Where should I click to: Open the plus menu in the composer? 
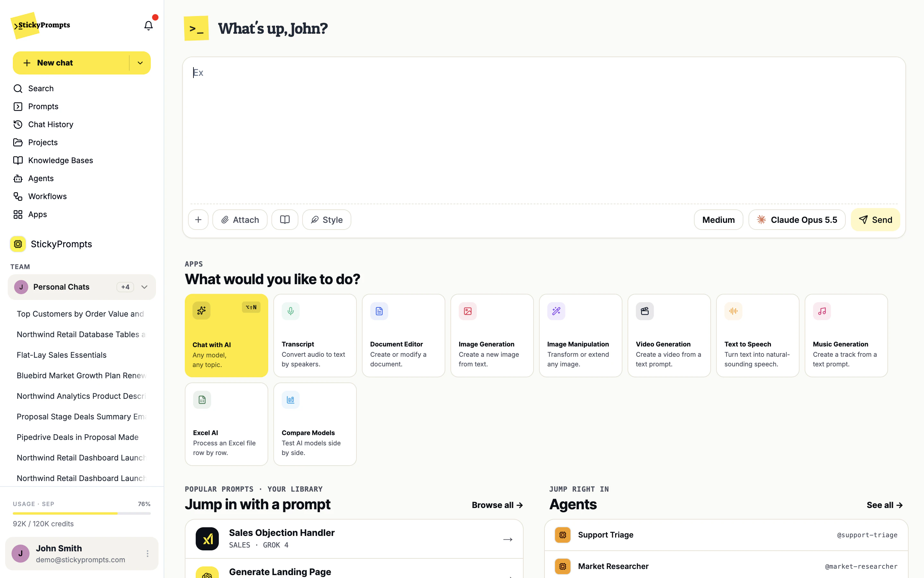point(198,220)
